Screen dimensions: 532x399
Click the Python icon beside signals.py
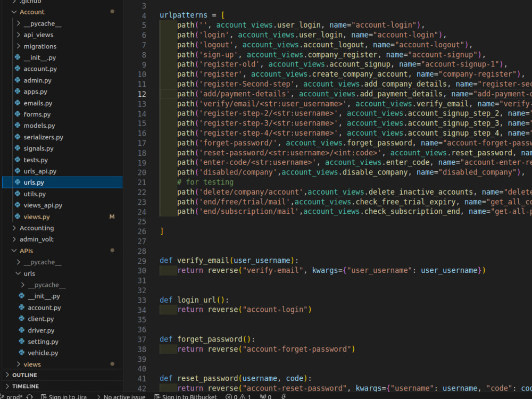18,148
